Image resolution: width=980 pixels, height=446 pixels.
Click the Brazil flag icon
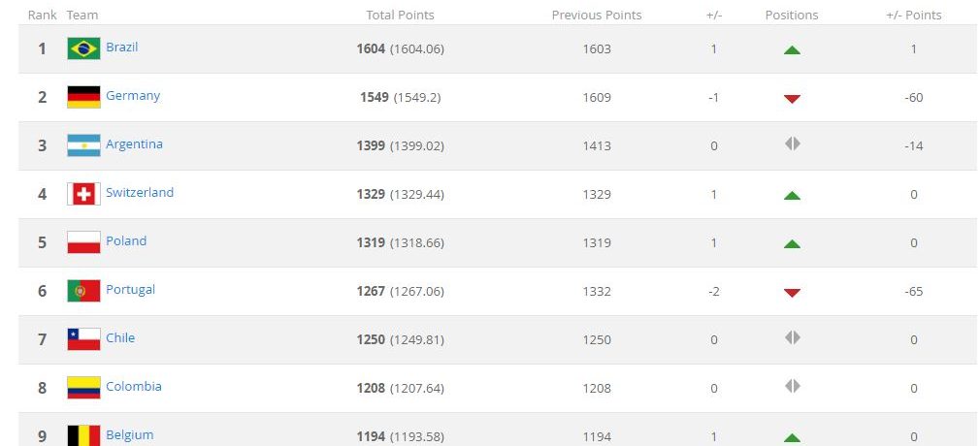83,48
